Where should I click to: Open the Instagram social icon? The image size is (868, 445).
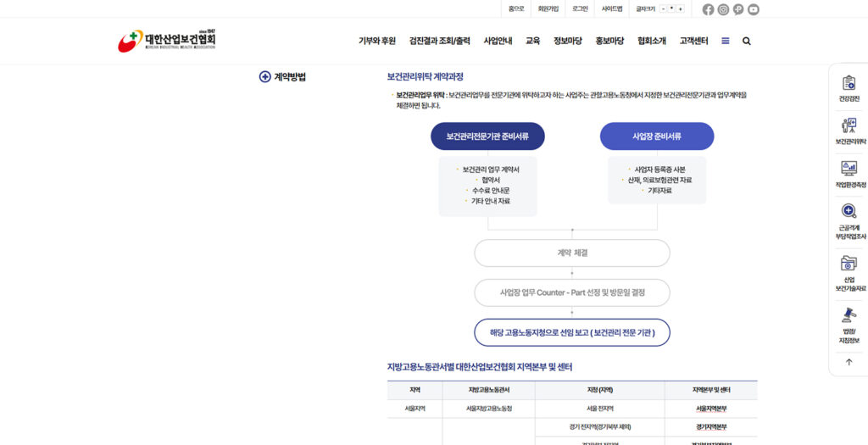click(x=723, y=9)
